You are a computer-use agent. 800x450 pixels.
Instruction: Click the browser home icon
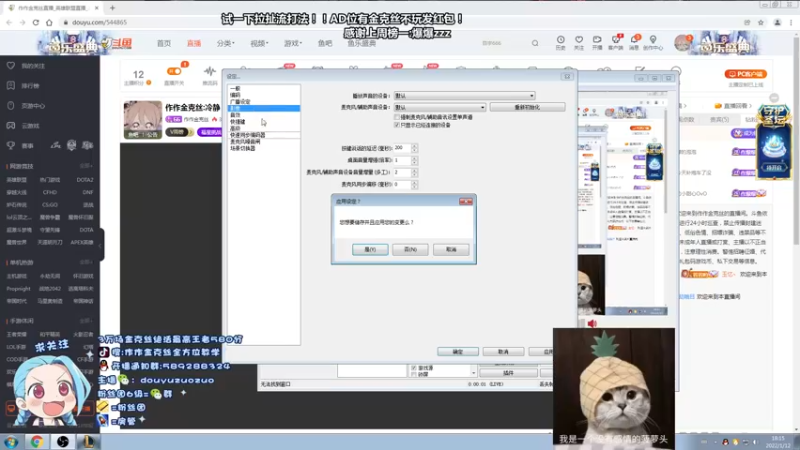(x=49, y=22)
